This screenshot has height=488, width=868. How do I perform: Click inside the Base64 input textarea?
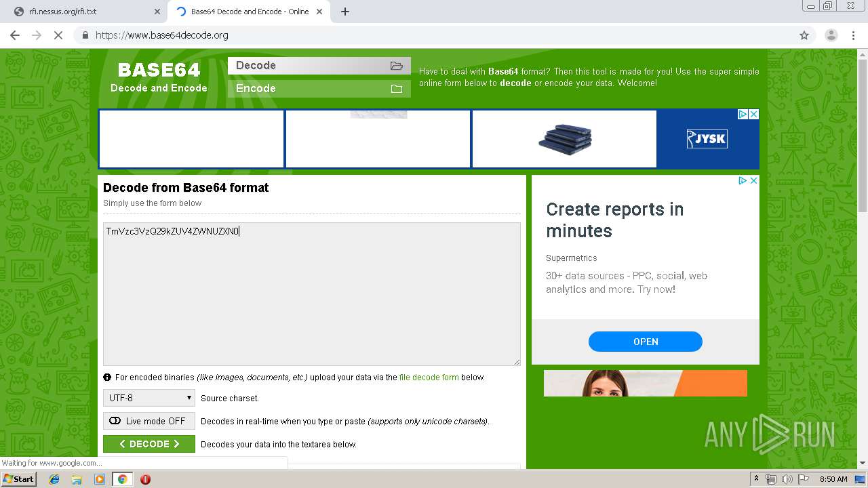click(312, 294)
